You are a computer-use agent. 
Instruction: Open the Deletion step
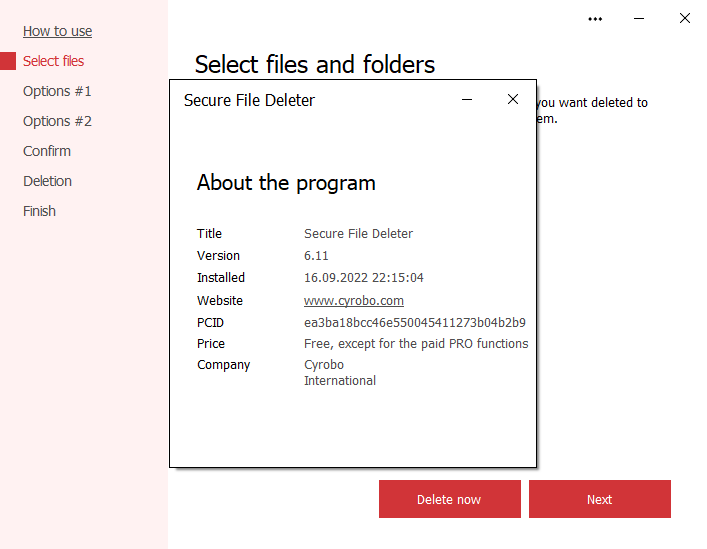[47, 181]
